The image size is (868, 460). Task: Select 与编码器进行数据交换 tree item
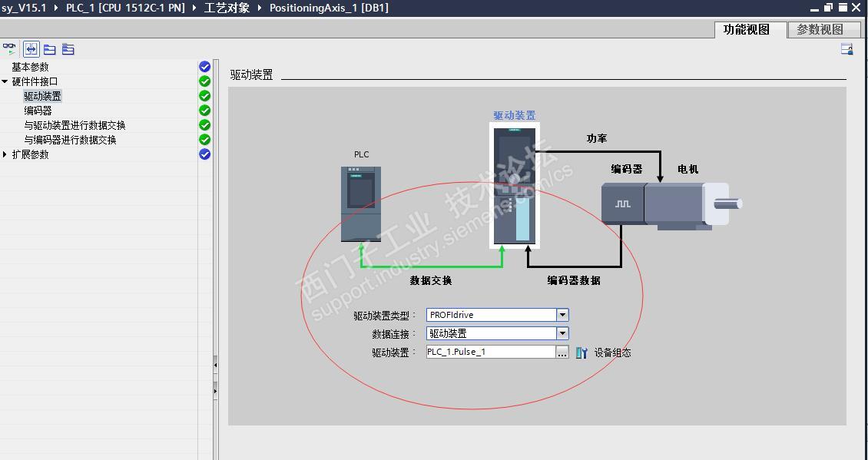click(71, 140)
